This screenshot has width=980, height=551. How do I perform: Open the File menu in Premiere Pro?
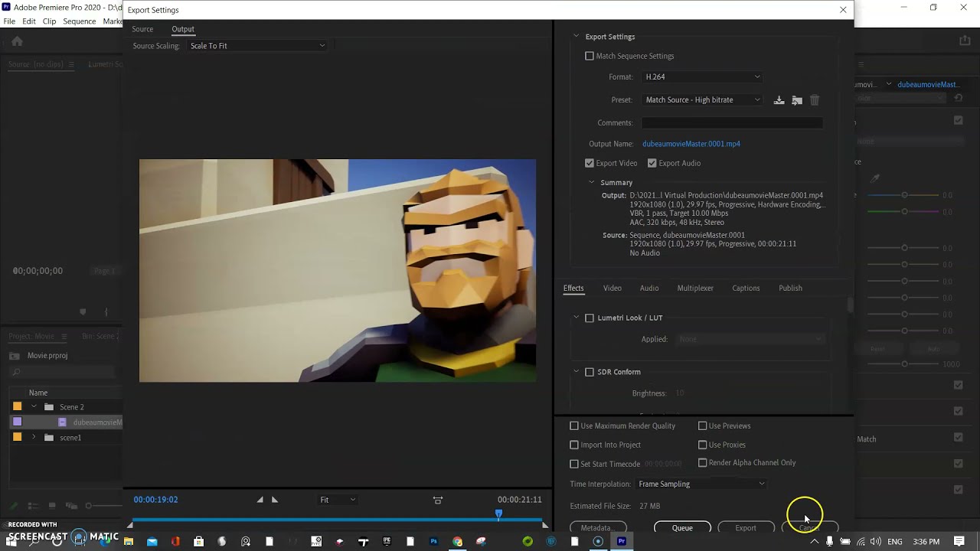point(9,21)
